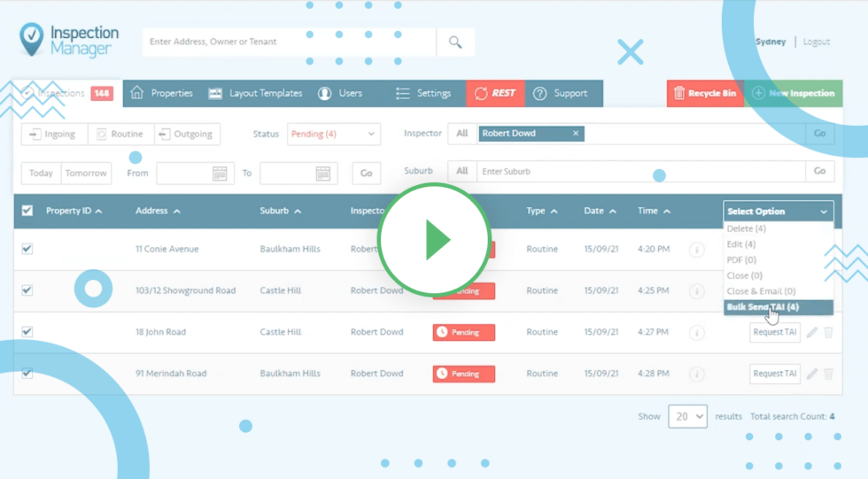Choose Bulk Send TAI option

tap(763, 306)
